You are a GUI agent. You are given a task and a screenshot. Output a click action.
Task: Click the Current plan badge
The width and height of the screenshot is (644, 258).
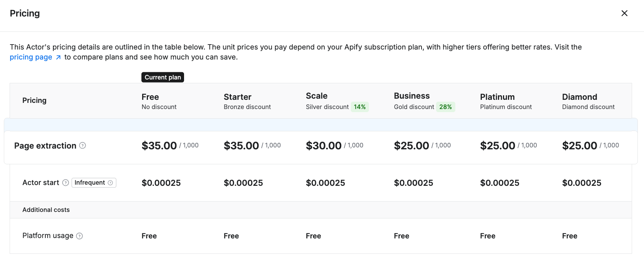pyautogui.click(x=163, y=77)
